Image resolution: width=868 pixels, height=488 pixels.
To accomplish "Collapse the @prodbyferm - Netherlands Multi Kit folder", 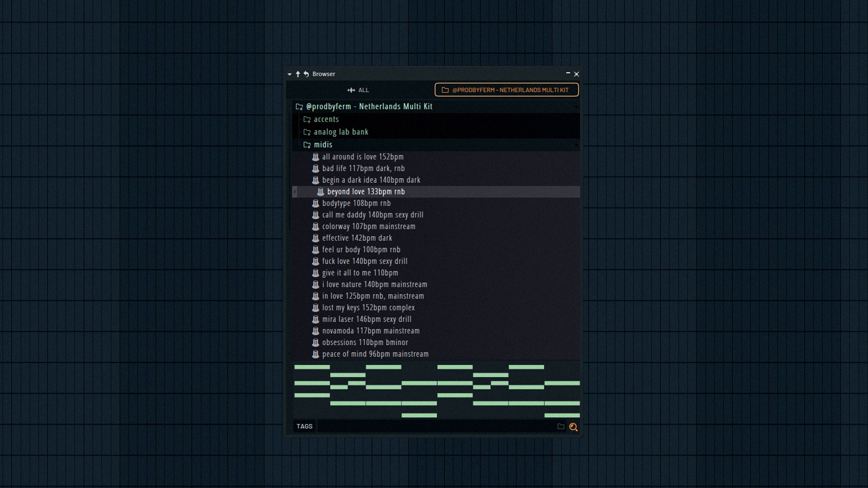I will point(436,107).
